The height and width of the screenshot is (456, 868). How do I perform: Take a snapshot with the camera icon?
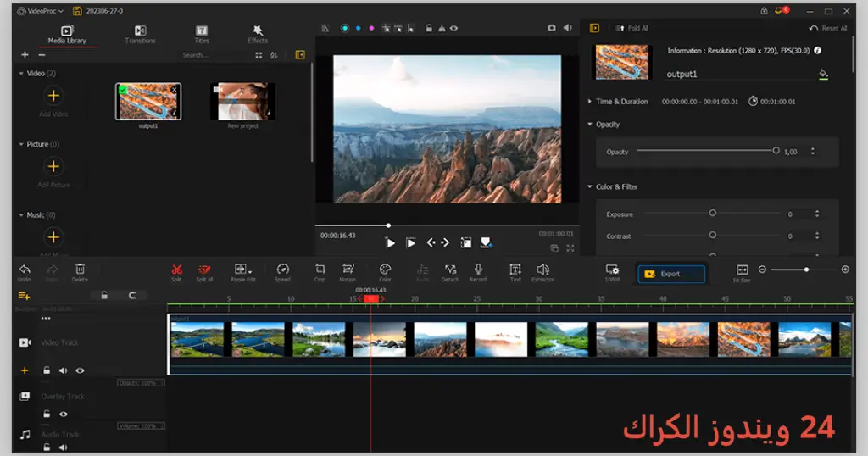point(551,28)
